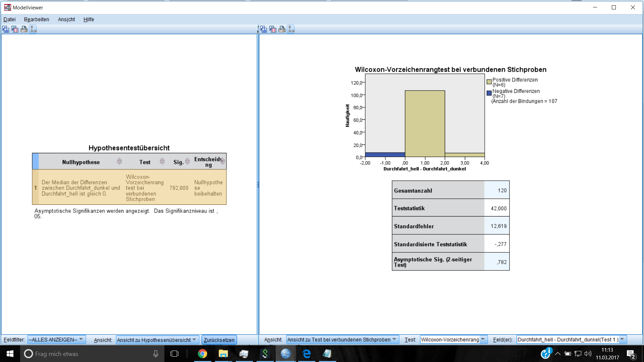Click the battery tray icon
Screen dimensions: 644x362
[x=568, y=354]
